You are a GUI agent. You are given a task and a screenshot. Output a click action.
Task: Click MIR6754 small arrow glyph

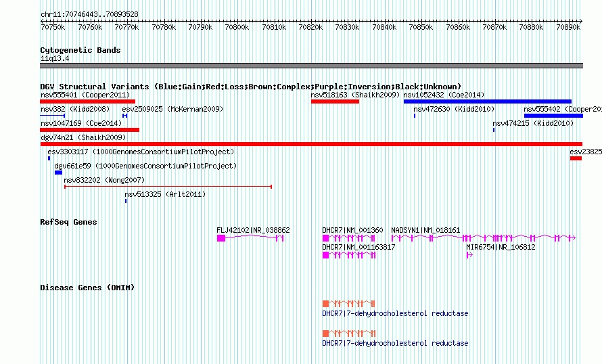coord(469,255)
